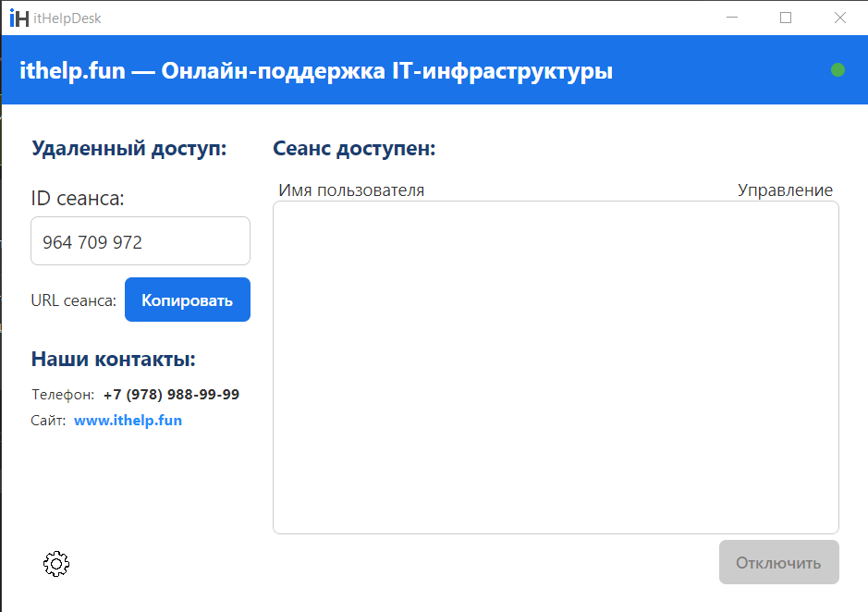
Task: Click the Наши контакты heading
Action: click(114, 359)
